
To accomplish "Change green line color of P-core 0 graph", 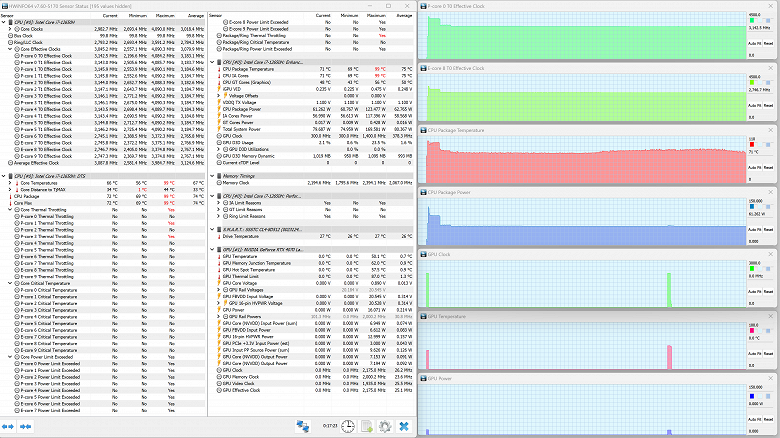I will click(x=752, y=20).
